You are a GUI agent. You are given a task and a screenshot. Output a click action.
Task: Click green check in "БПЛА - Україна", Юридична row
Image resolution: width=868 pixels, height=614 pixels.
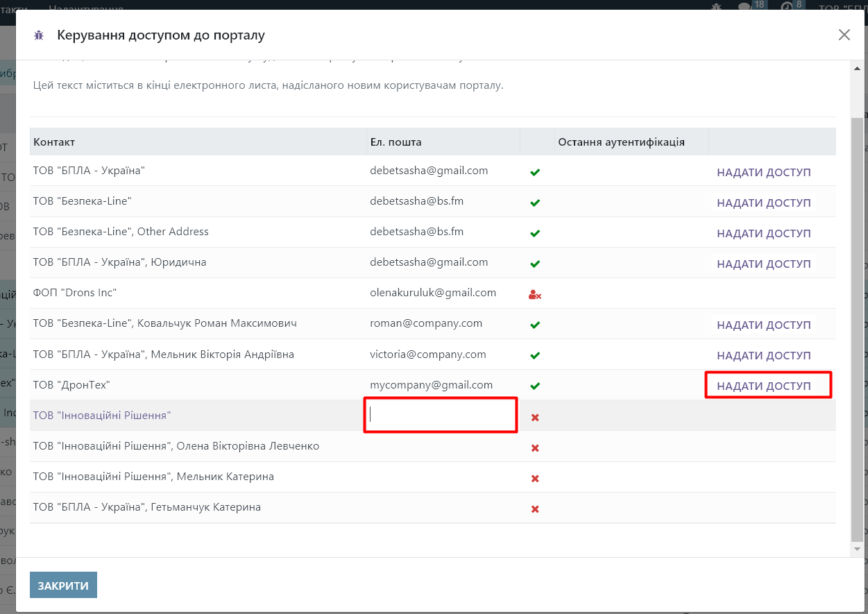click(535, 264)
